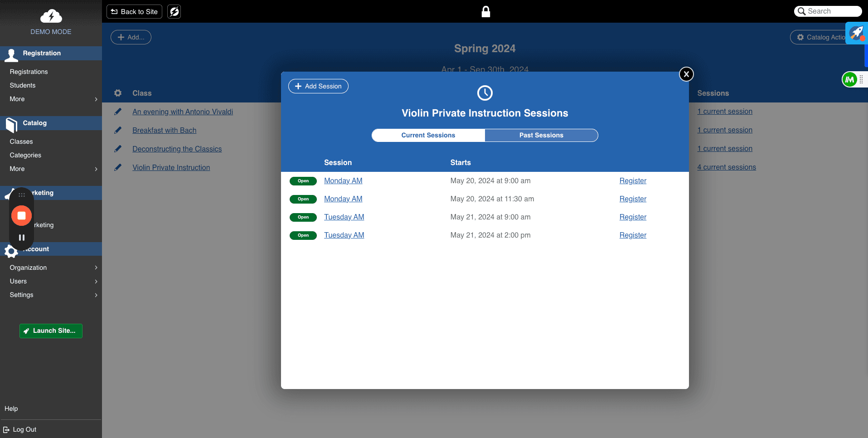
Task: Click the Back to Site button
Action: pyautogui.click(x=134, y=11)
